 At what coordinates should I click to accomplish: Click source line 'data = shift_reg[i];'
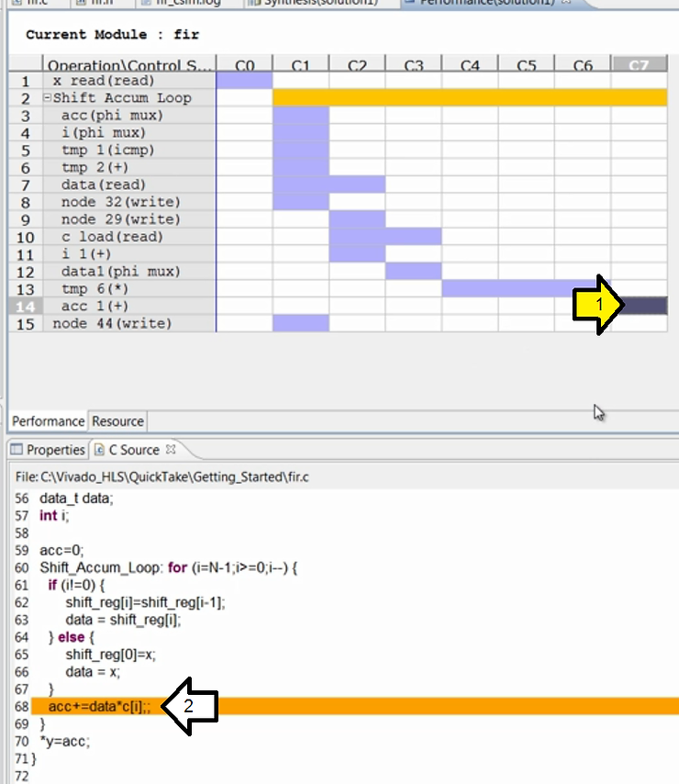point(123,620)
